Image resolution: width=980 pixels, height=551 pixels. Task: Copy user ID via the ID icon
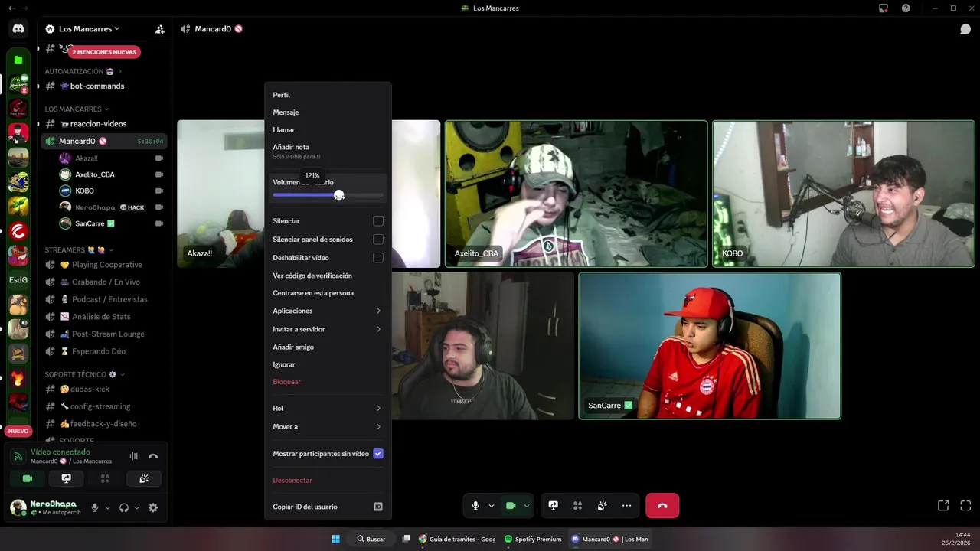pyautogui.click(x=377, y=507)
